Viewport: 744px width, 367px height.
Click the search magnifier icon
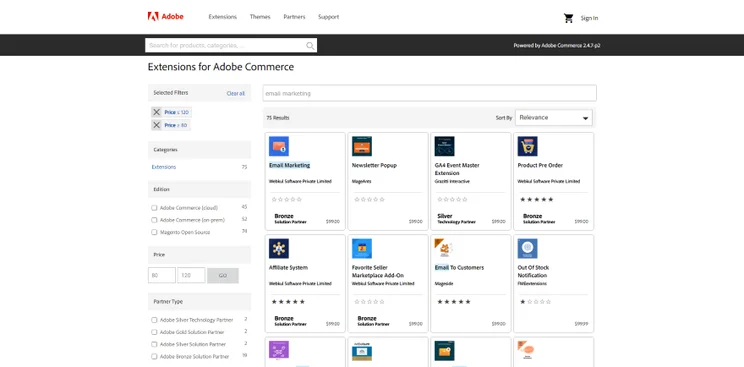coord(310,46)
